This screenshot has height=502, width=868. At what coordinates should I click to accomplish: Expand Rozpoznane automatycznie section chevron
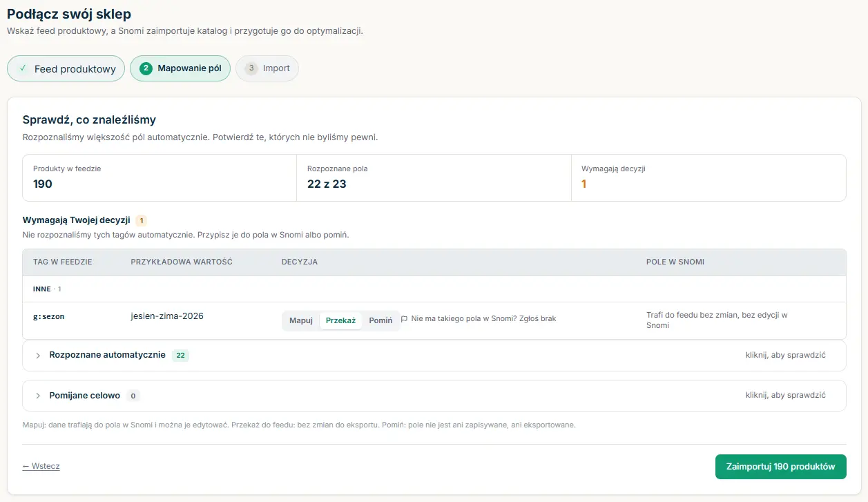tap(38, 356)
